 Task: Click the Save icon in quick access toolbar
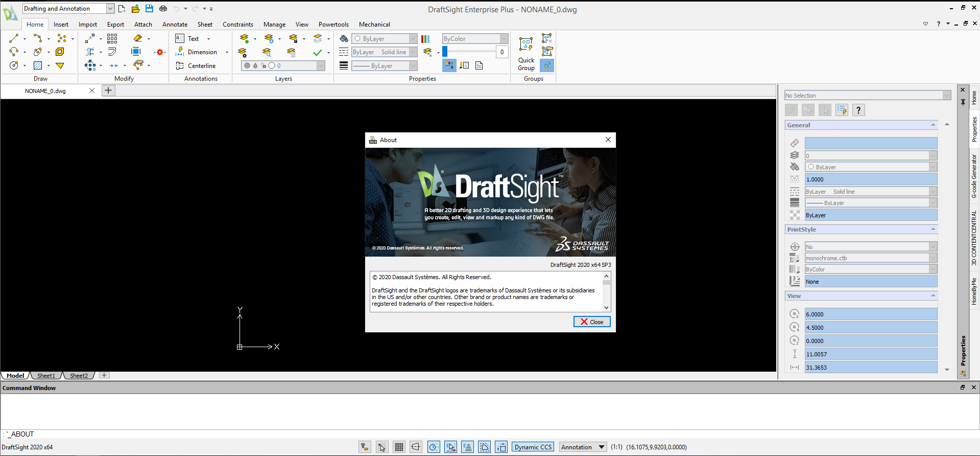[x=149, y=9]
